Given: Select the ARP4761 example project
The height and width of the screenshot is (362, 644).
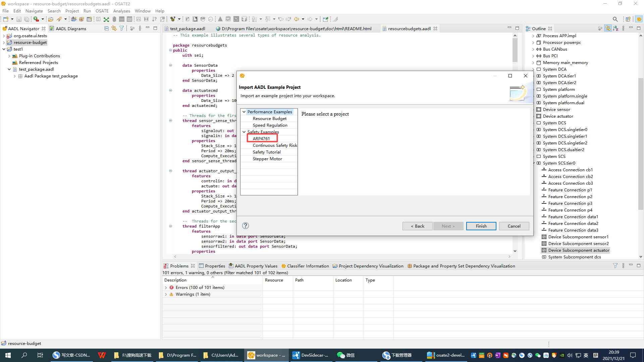Looking at the screenshot, I should (261, 138).
